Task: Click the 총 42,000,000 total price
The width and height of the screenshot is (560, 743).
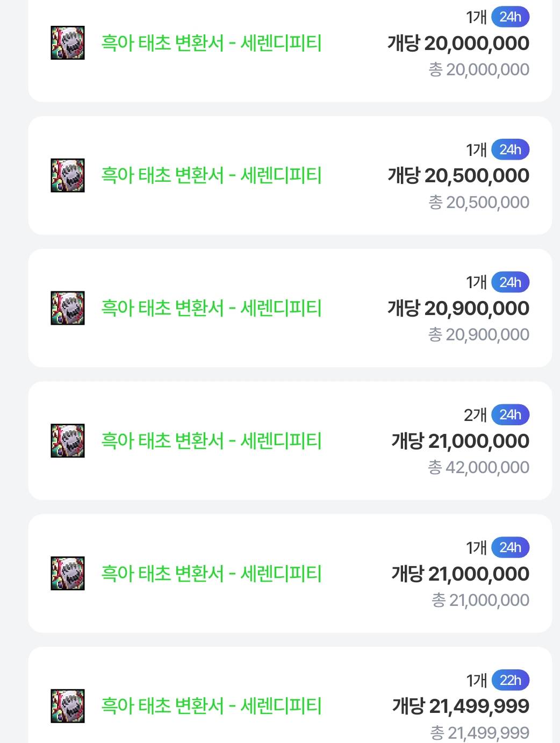Action: 478,467
